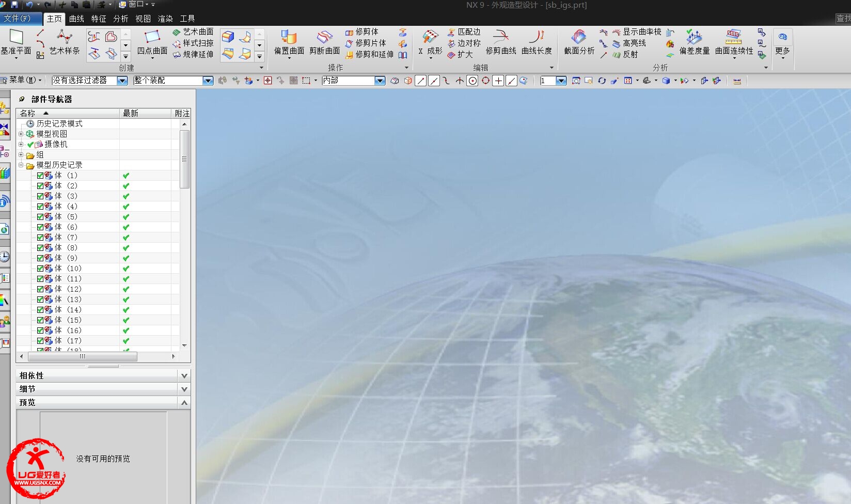
Task: Expand the 摄像机 tree node
Action: (x=21, y=144)
